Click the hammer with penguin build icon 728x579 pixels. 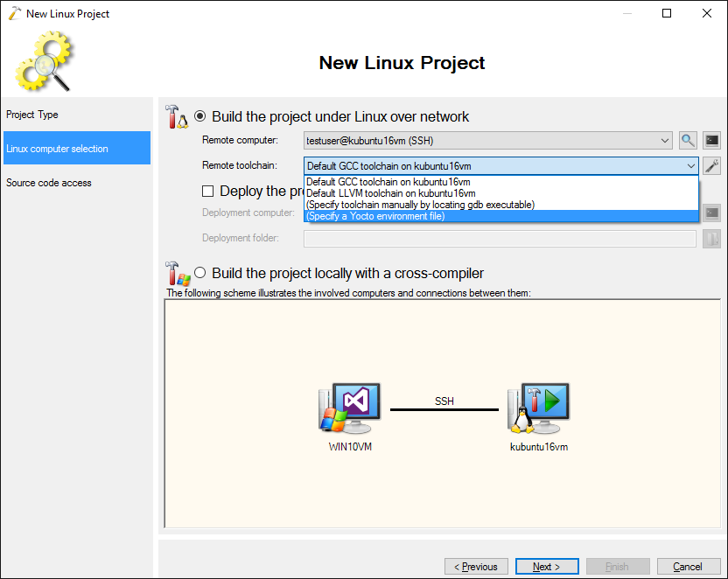click(x=177, y=117)
